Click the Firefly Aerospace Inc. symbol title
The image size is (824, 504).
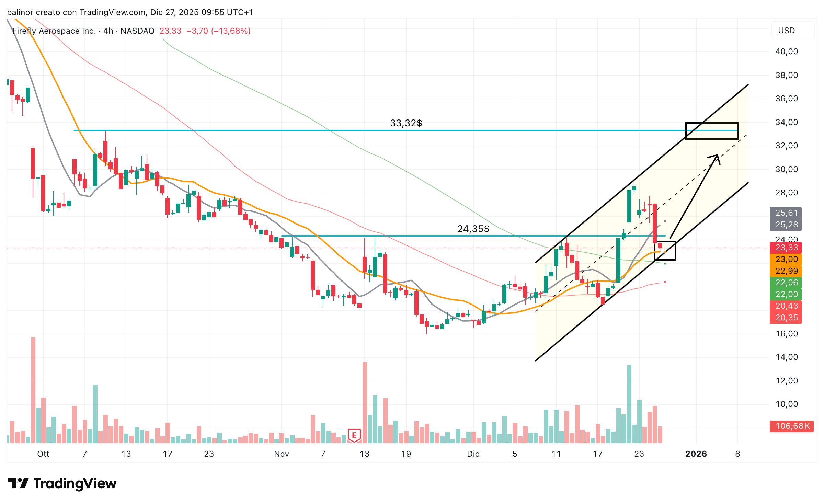54,31
